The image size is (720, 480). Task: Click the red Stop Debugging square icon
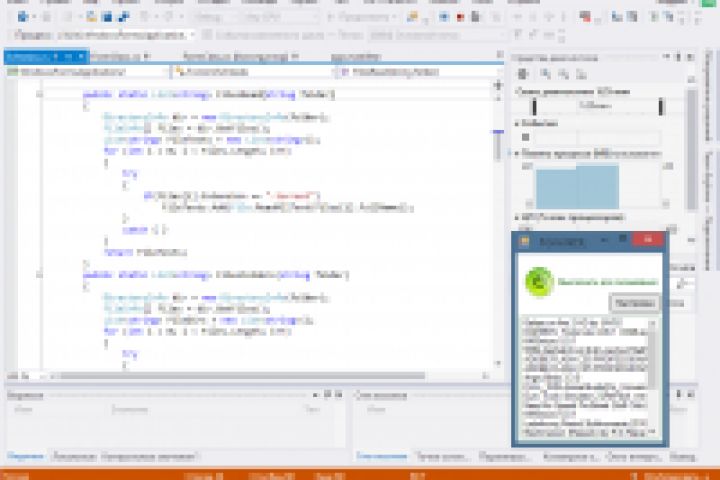pos(460,17)
